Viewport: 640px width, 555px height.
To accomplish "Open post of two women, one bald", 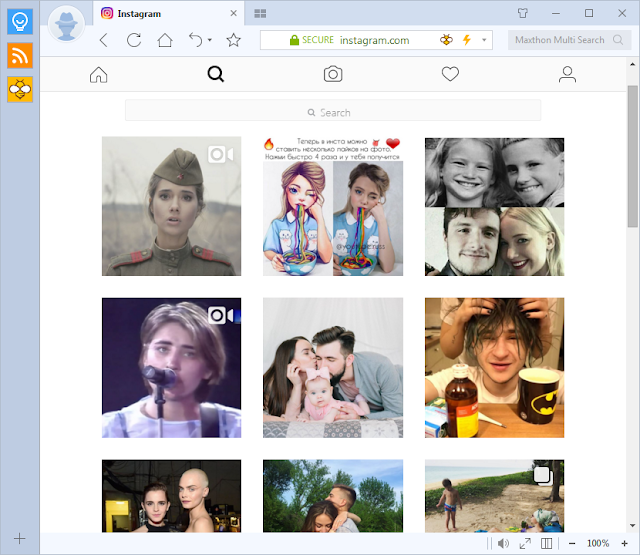I will [171, 496].
